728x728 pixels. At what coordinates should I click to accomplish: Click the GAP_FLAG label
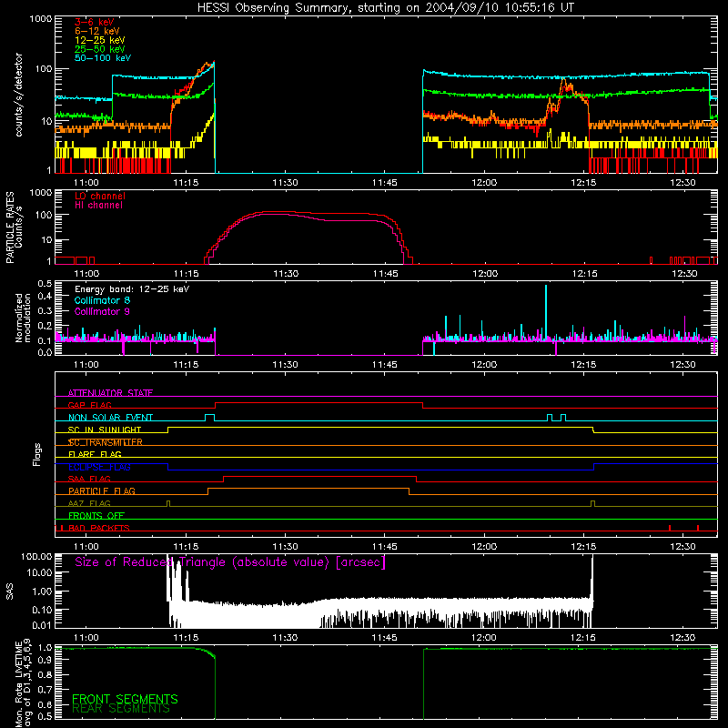[89, 405]
